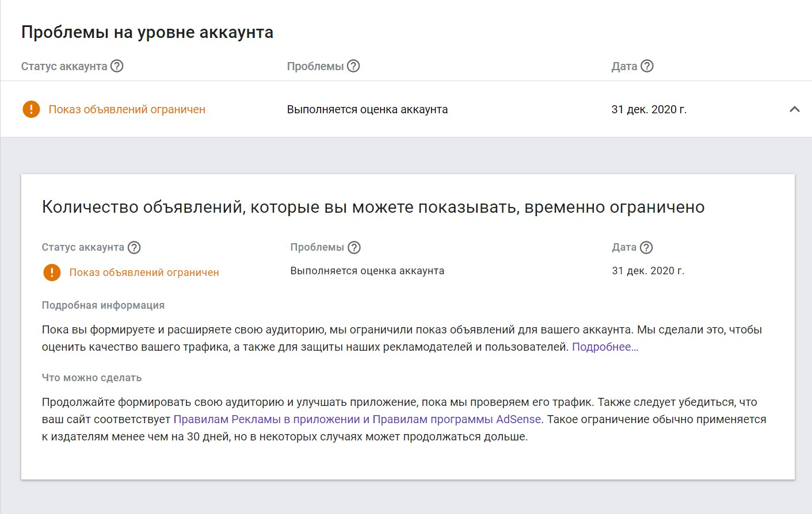Click 'Выполняется оценка аккаунта' inside details card
This screenshot has width=812, height=514.
367,271
